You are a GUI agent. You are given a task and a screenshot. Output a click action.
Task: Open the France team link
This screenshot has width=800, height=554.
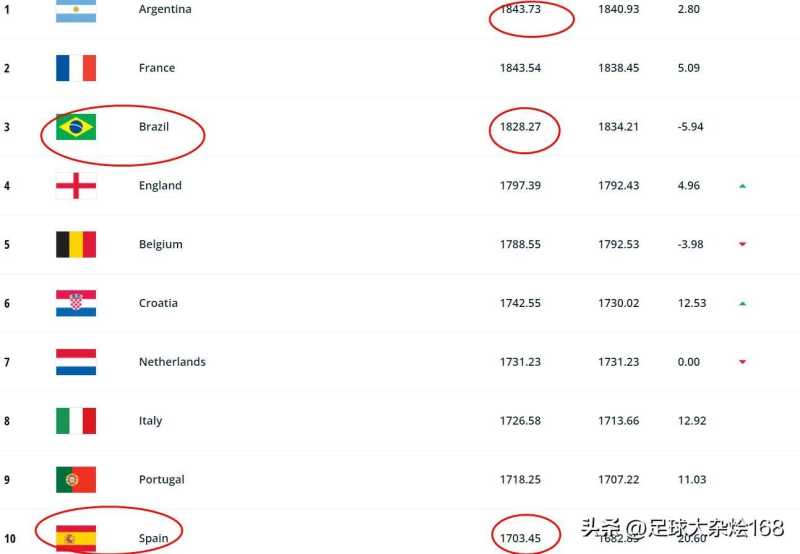point(157,68)
